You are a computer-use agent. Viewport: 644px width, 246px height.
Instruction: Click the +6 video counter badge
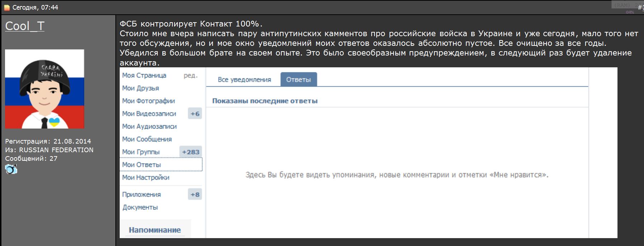[195, 114]
